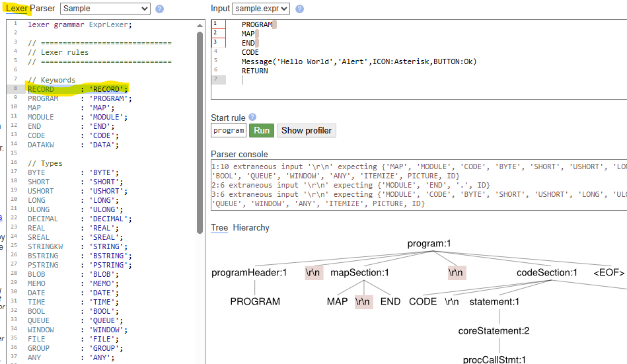Click help icon beside the Input dropdown
The height and width of the screenshot is (364, 627).
tap(300, 9)
